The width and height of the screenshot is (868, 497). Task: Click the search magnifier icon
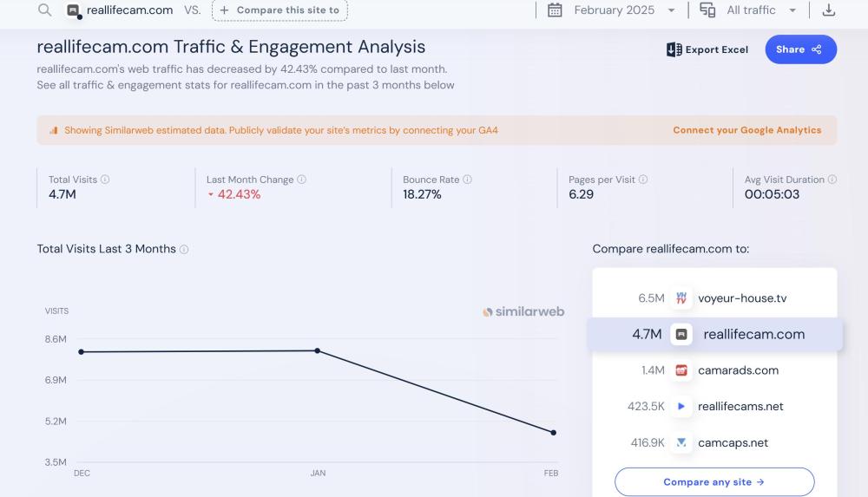click(45, 10)
